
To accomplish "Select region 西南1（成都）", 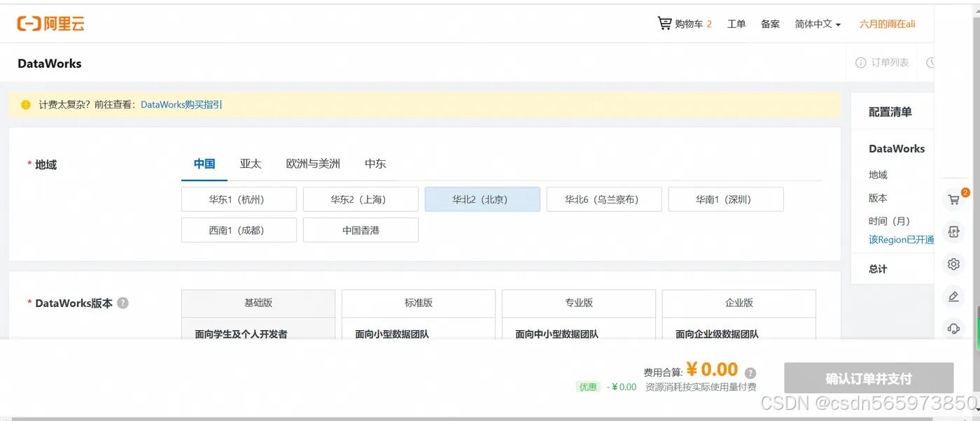I will 239,230.
